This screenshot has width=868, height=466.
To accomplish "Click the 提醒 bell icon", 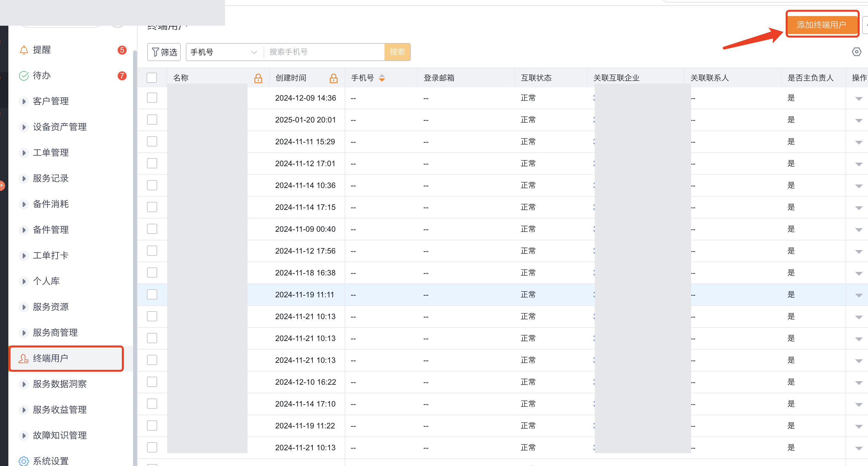I will click(x=23, y=50).
